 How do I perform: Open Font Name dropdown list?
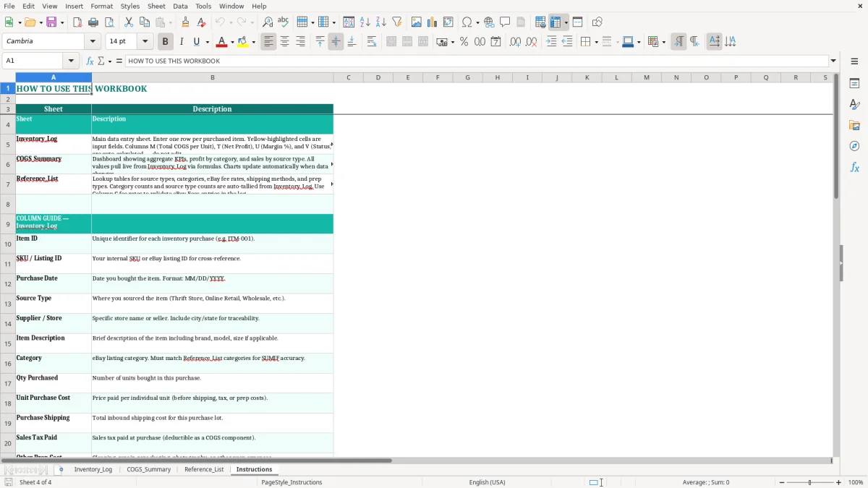(x=93, y=42)
